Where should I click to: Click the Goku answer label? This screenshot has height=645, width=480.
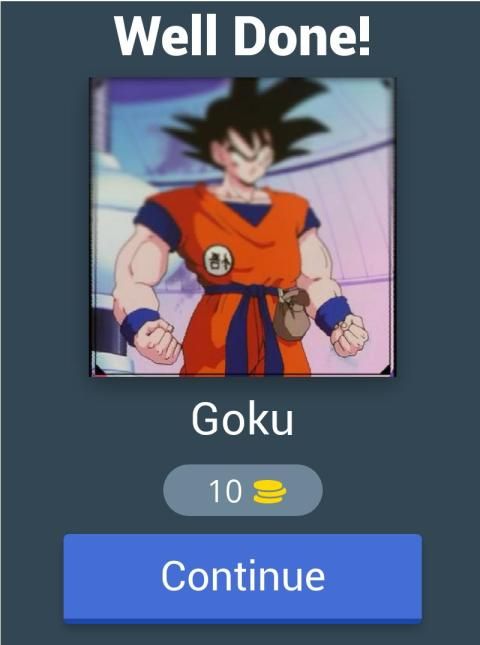[x=243, y=418]
